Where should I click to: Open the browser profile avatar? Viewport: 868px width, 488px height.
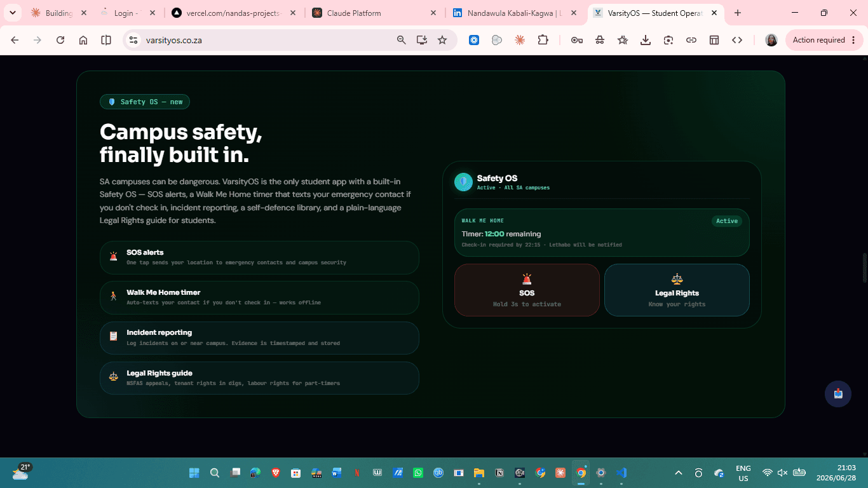pos(771,40)
